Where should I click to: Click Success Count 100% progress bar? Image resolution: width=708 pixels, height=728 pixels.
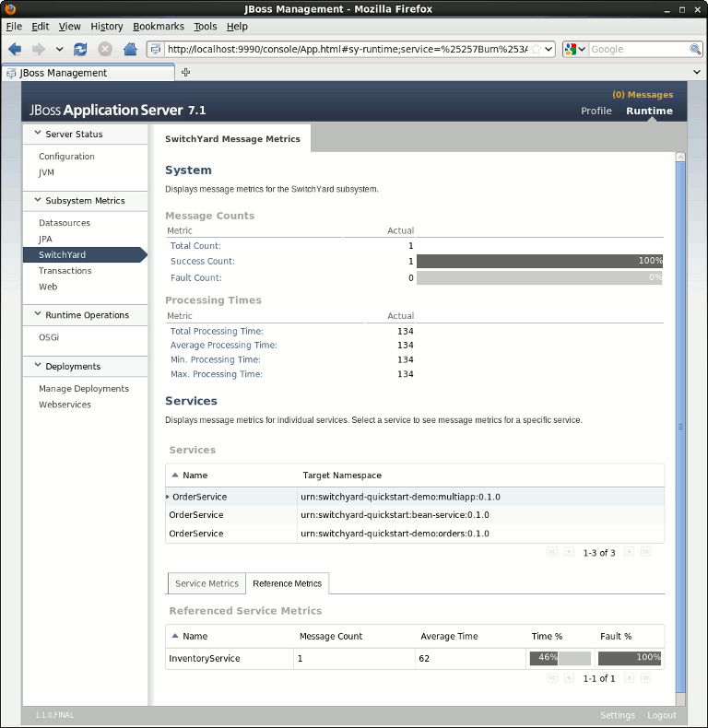[540, 261]
